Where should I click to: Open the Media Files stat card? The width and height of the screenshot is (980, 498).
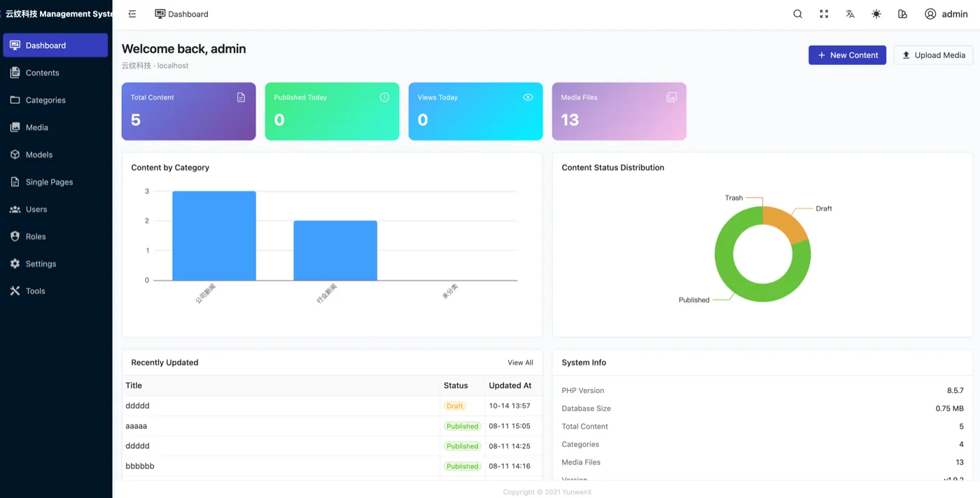pyautogui.click(x=619, y=111)
